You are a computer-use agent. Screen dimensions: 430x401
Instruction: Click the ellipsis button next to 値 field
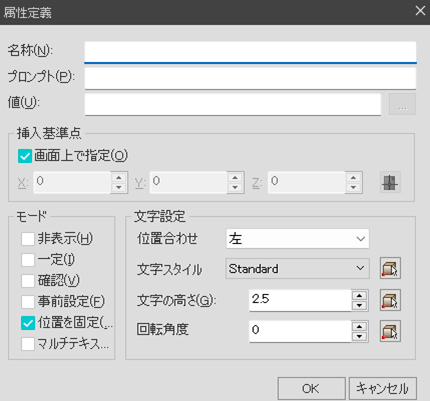click(402, 104)
